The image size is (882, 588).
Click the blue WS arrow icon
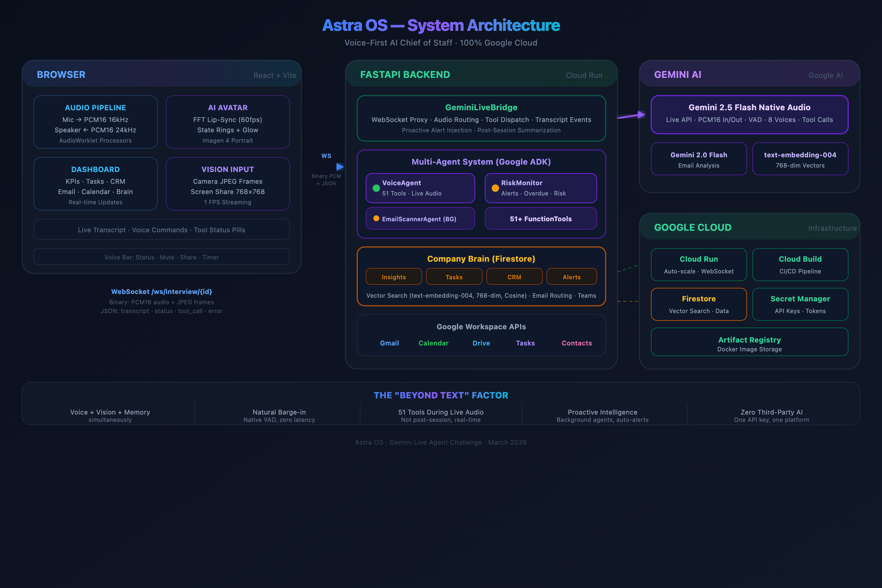click(x=340, y=167)
